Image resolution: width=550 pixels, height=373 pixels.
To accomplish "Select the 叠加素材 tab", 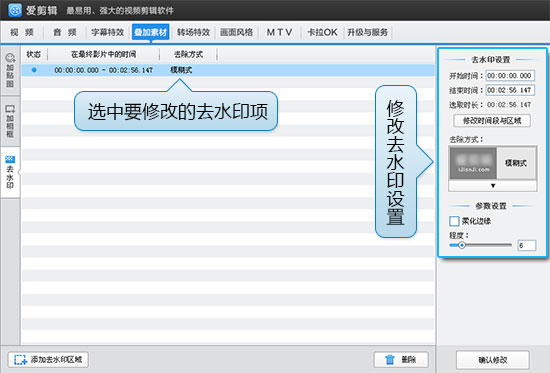I will coord(150,32).
